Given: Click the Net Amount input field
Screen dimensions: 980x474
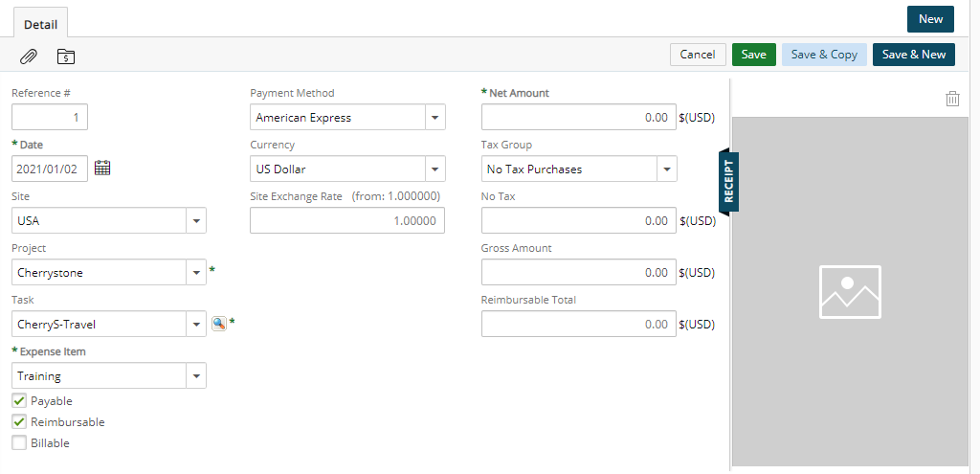Looking at the screenshot, I should coord(579,118).
